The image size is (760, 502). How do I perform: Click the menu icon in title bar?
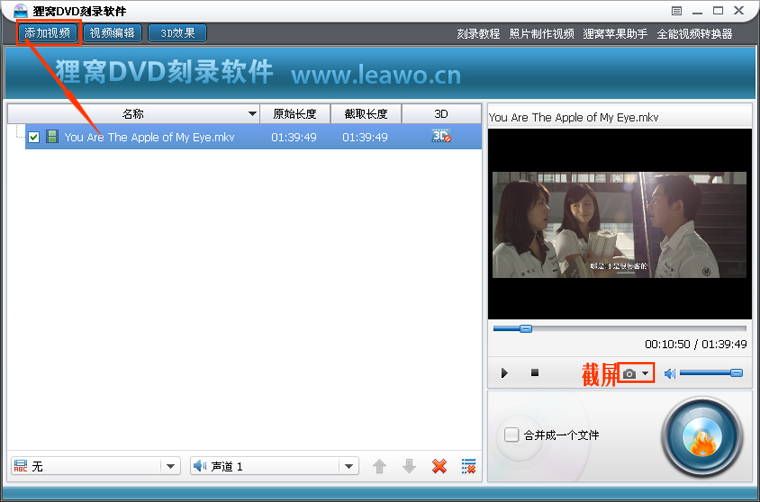(677, 11)
